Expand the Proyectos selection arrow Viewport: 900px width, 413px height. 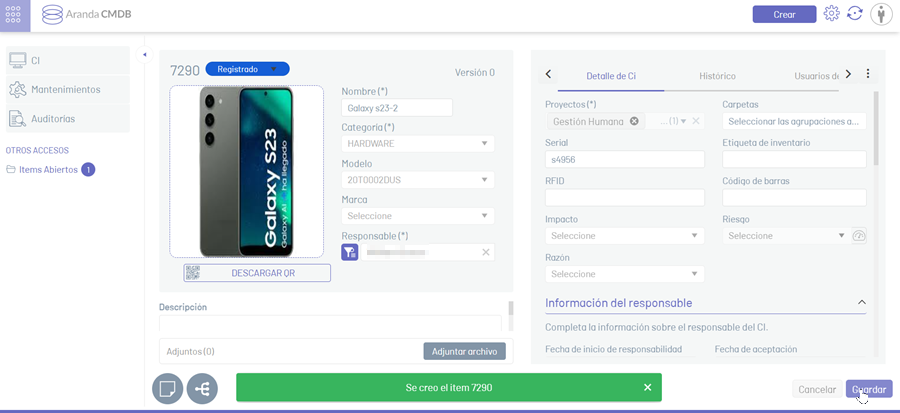click(683, 121)
